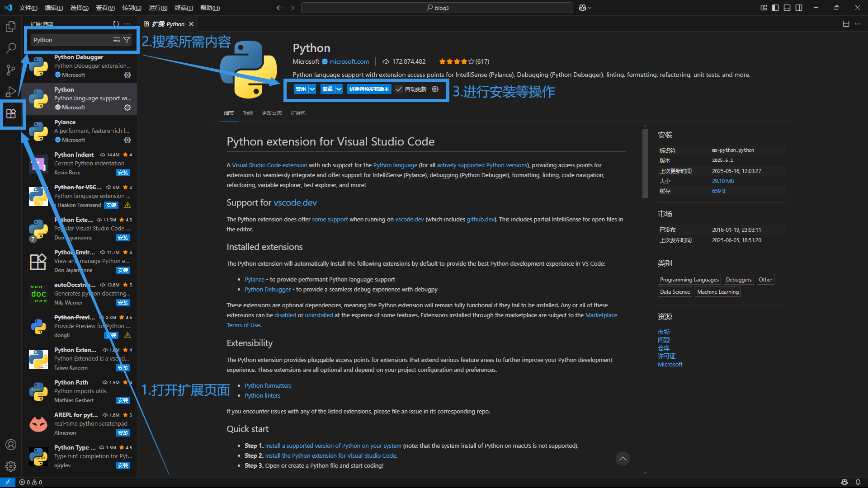The height and width of the screenshot is (488, 868).
Task: Install the Python Indent extension
Action: [123, 173]
